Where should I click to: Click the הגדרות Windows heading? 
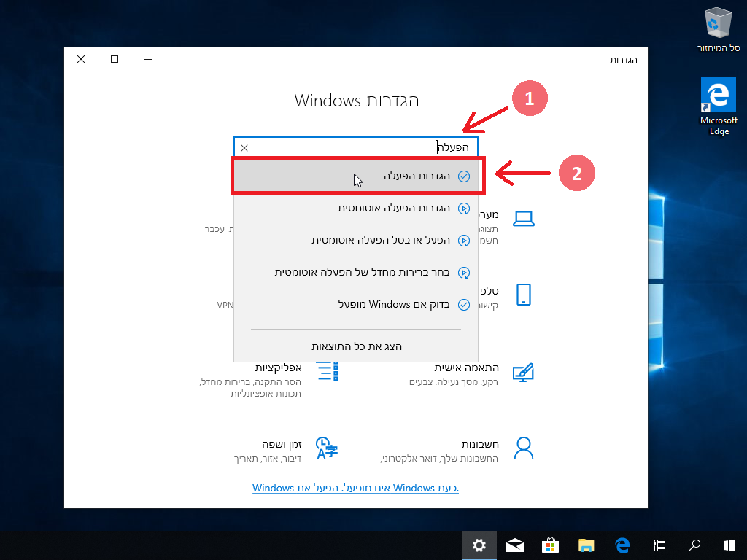coord(356,101)
